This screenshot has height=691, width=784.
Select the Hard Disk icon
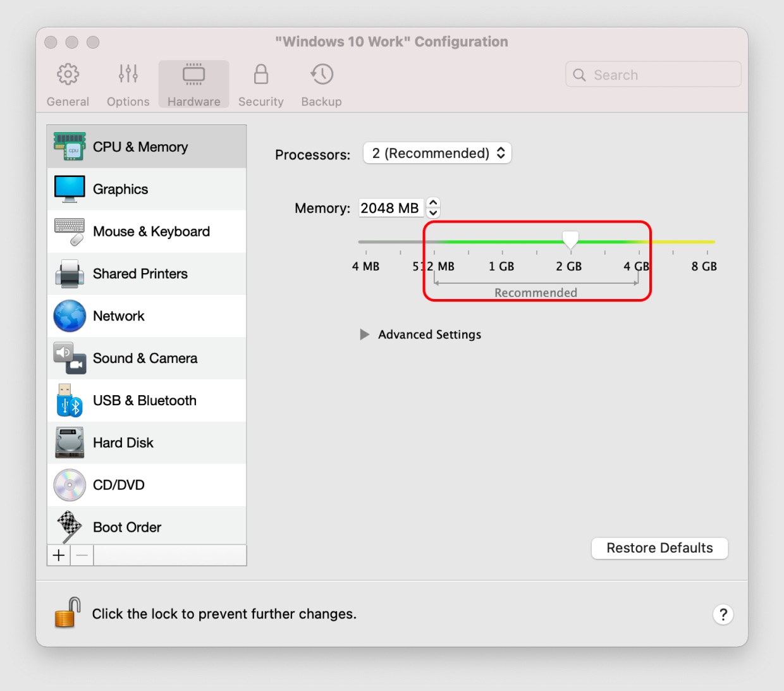pyautogui.click(x=70, y=443)
